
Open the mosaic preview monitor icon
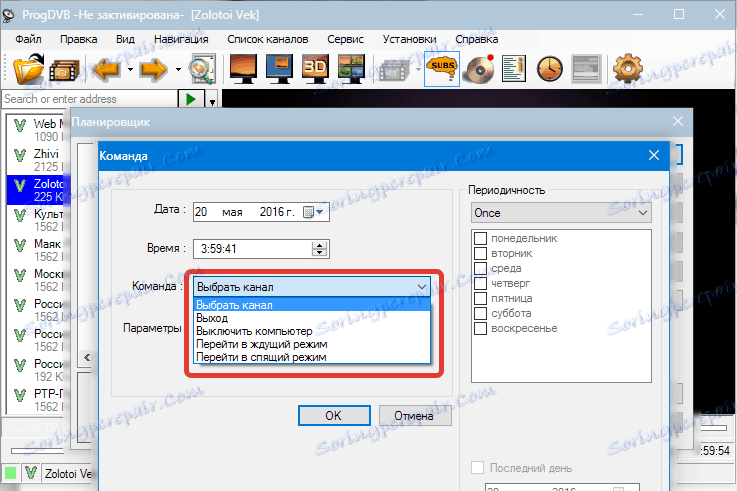click(x=351, y=69)
